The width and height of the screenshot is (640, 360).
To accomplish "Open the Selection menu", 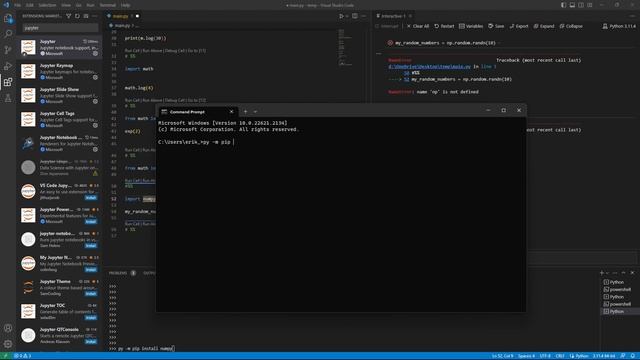I will [x=47, y=5].
